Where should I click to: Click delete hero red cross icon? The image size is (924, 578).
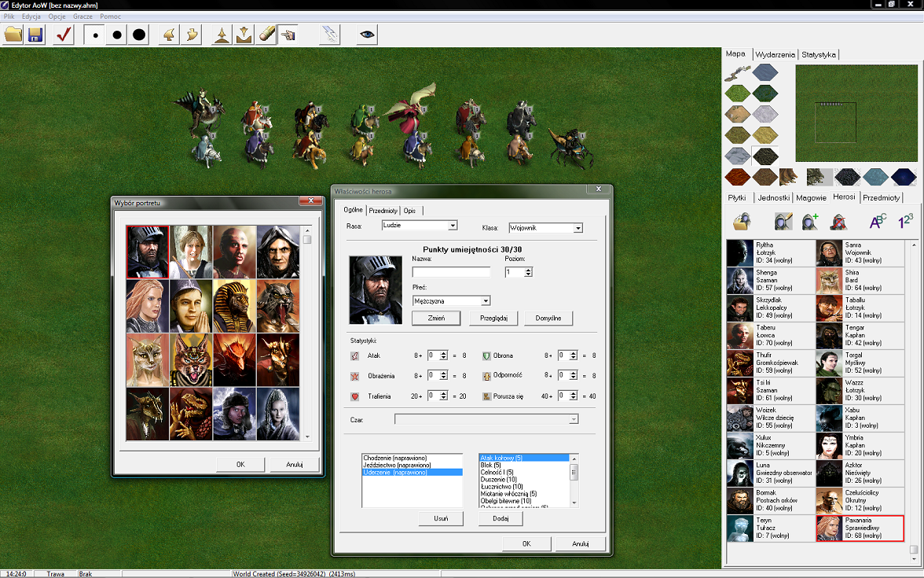coord(838,222)
